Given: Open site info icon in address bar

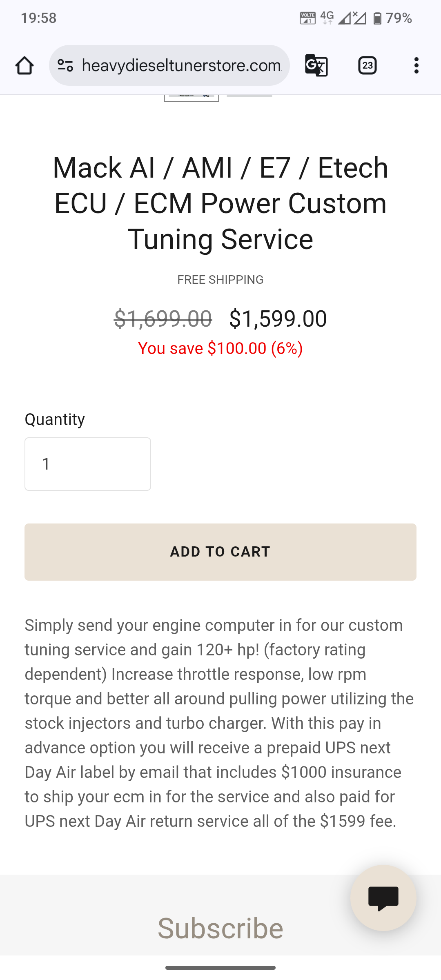Looking at the screenshot, I should pyautogui.click(x=65, y=65).
